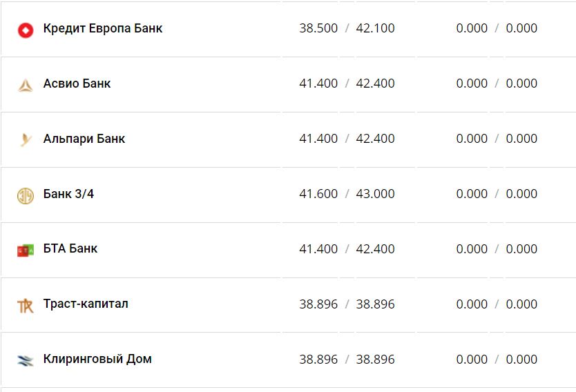Open the Кредит Европа Банк link

(x=103, y=28)
